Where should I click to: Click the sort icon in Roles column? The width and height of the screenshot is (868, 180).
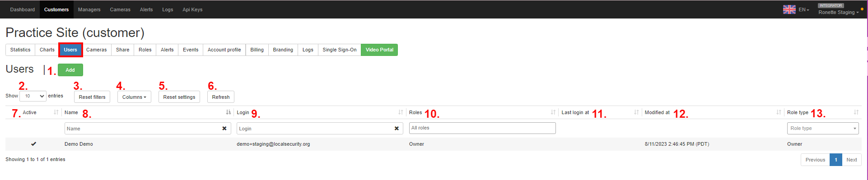[x=553, y=112]
